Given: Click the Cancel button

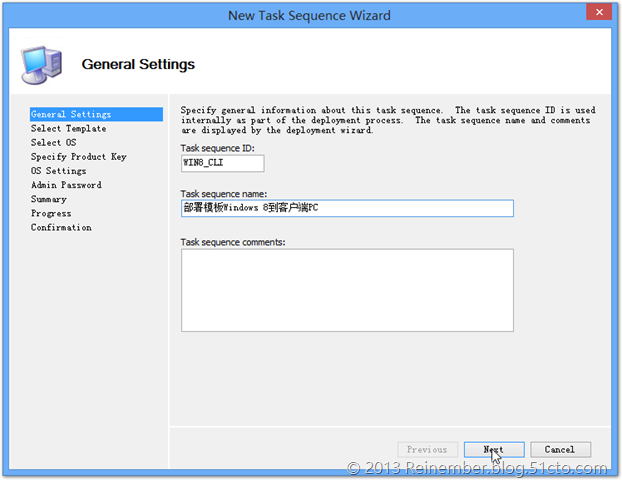Looking at the screenshot, I should 560,449.
